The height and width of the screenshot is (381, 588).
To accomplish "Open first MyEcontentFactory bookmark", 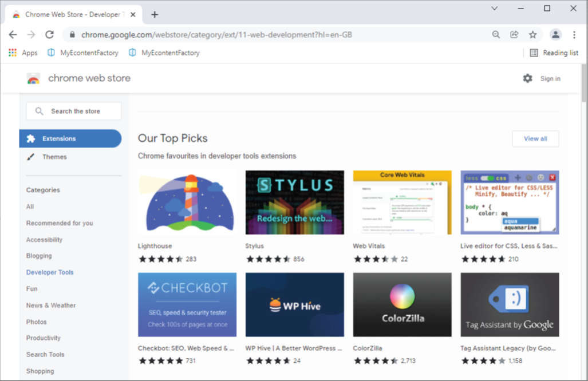I will coord(83,53).
